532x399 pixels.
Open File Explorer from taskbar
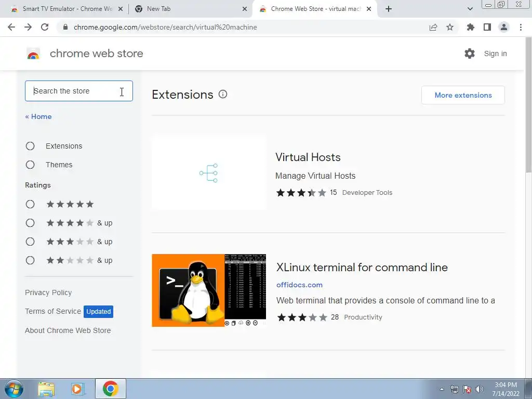[x=46, y=389]
